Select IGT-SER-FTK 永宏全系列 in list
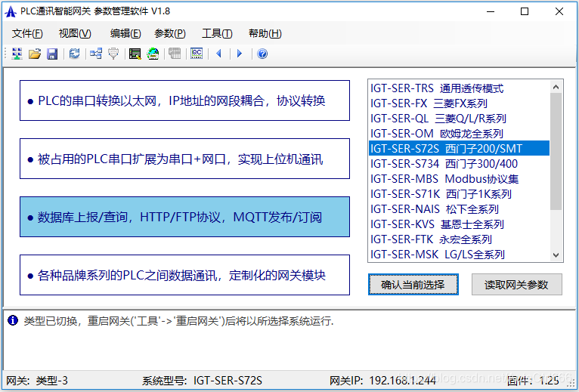Screen dimensions: 579x392 point(460,239)
